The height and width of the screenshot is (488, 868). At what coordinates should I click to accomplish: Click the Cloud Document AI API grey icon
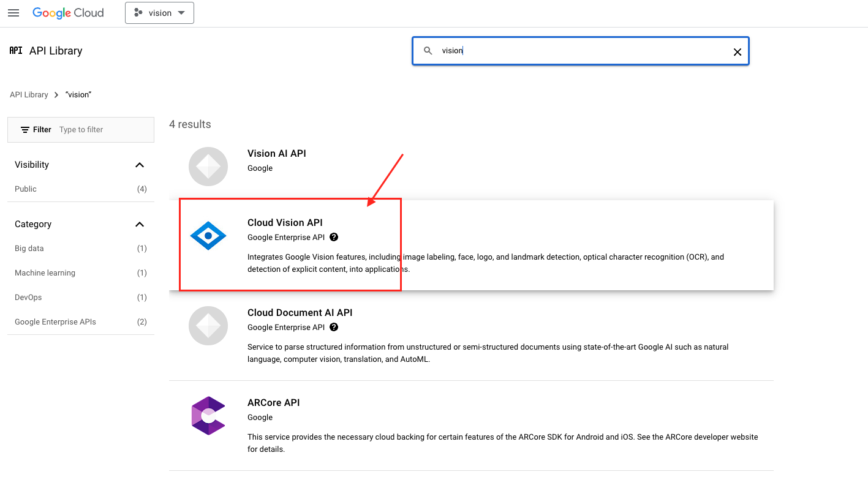tap(208, 326)
